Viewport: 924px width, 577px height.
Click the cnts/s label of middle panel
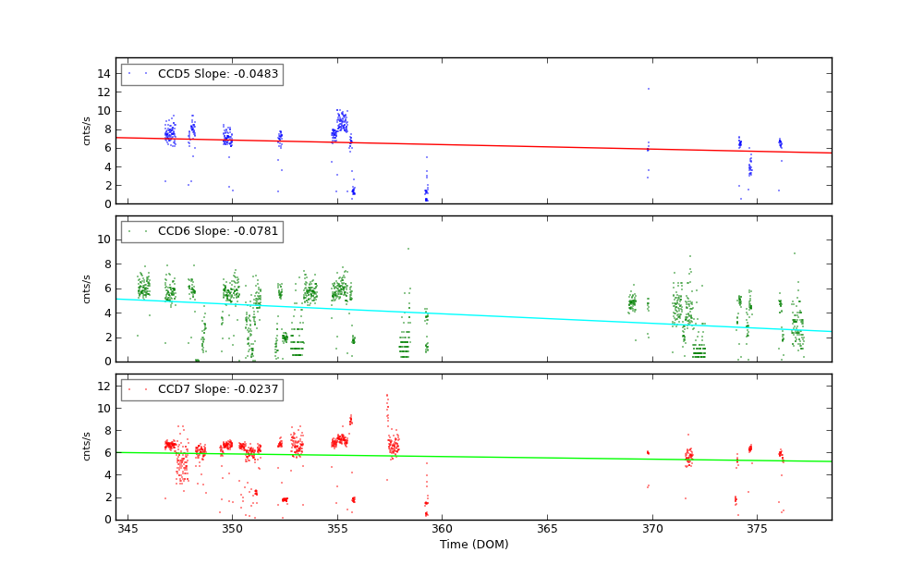pyautogui.click(x=88, y=288)
